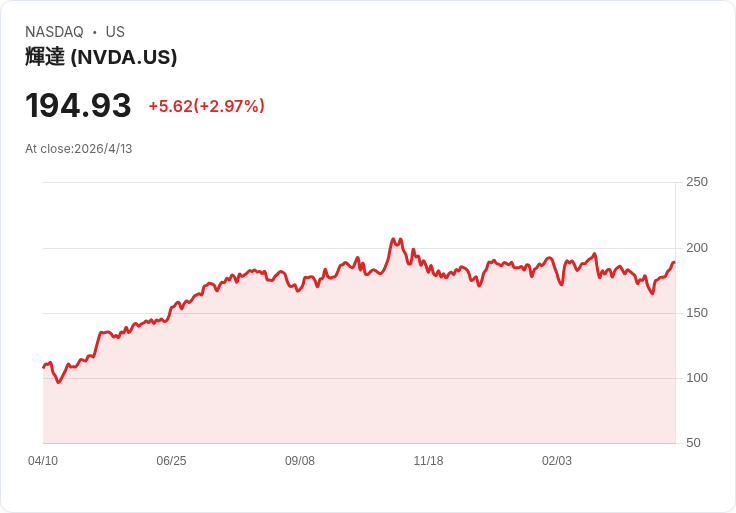Click the At close 2026/4/13 date text
Viewport: 736px width, 513px height.
(79, 149)
